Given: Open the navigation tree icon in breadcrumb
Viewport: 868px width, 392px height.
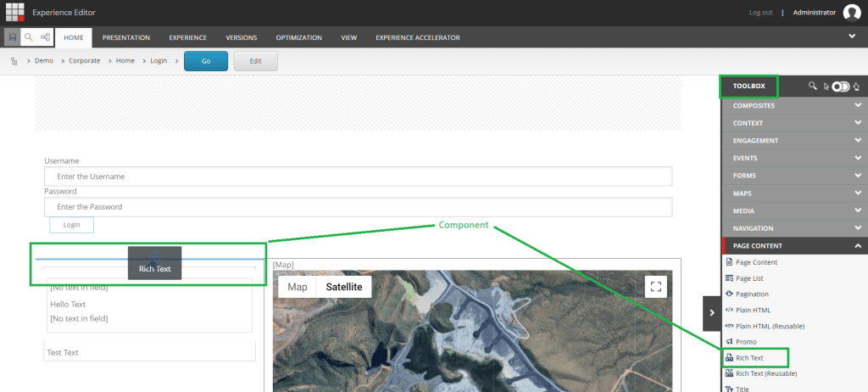Looking at the screenshot, I should pos(14,61).
